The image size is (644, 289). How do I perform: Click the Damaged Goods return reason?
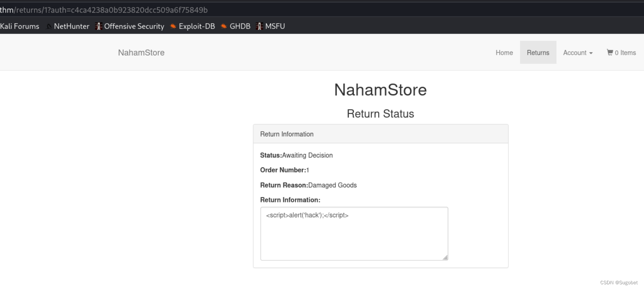(x=333, y=185)
